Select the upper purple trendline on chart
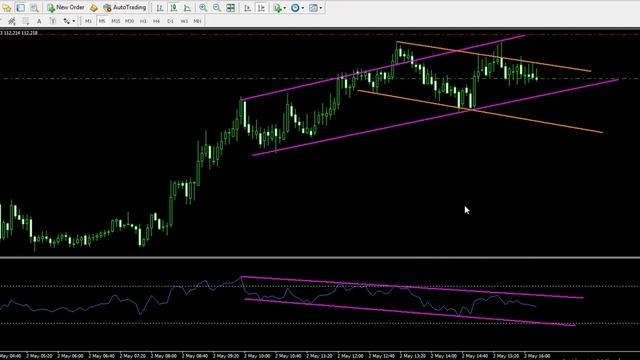Screen dimensions: 640x360 (x=383, y=67)
